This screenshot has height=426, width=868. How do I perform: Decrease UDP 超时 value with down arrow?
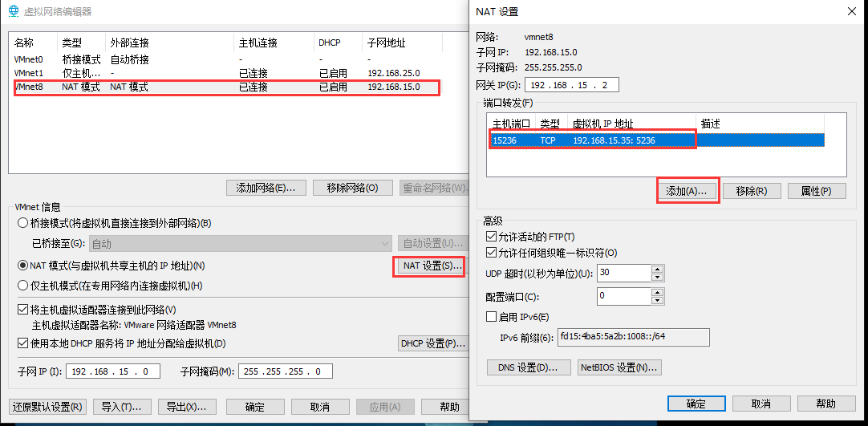(658, 277)
